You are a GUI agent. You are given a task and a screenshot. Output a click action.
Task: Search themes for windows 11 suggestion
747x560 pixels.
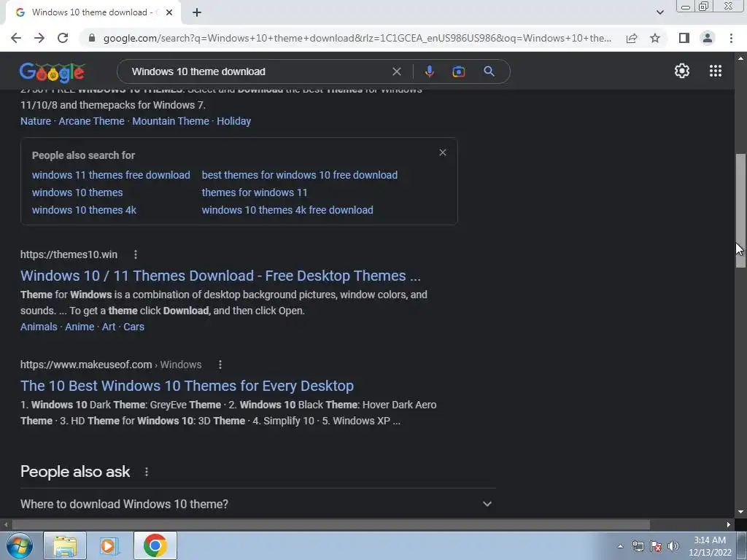pos(255,192)
